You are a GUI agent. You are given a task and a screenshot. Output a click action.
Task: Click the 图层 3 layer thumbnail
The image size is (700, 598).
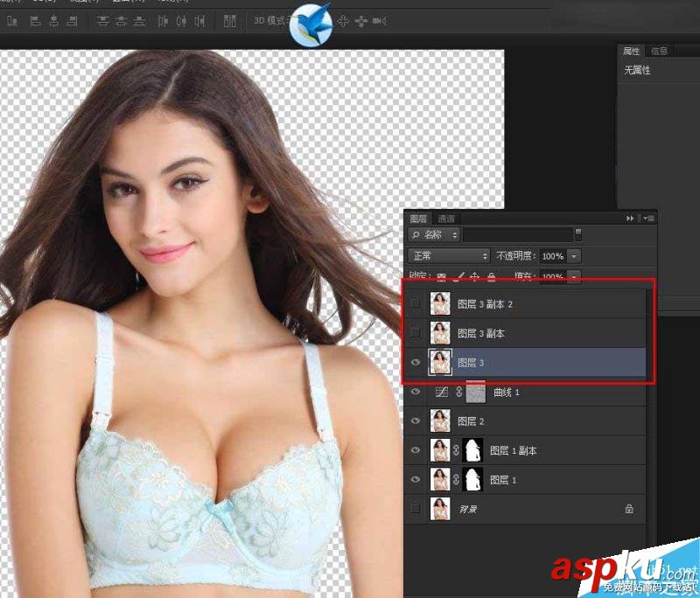[x=440, y=362]
